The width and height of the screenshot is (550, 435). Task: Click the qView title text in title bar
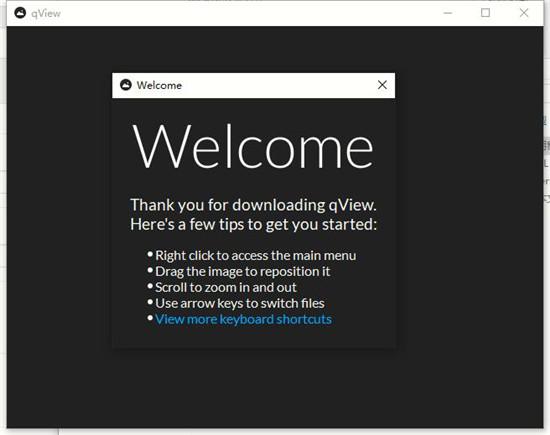(x=46, y=14)
